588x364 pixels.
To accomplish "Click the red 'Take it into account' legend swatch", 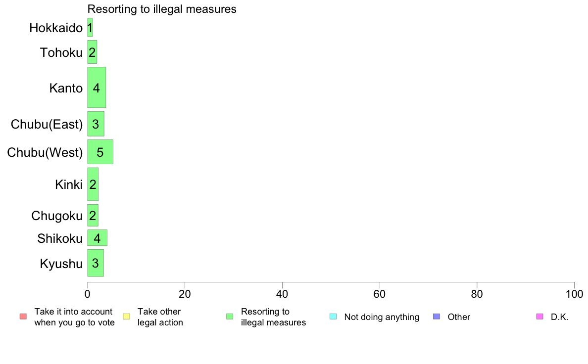I will click(x=23, y=317).
